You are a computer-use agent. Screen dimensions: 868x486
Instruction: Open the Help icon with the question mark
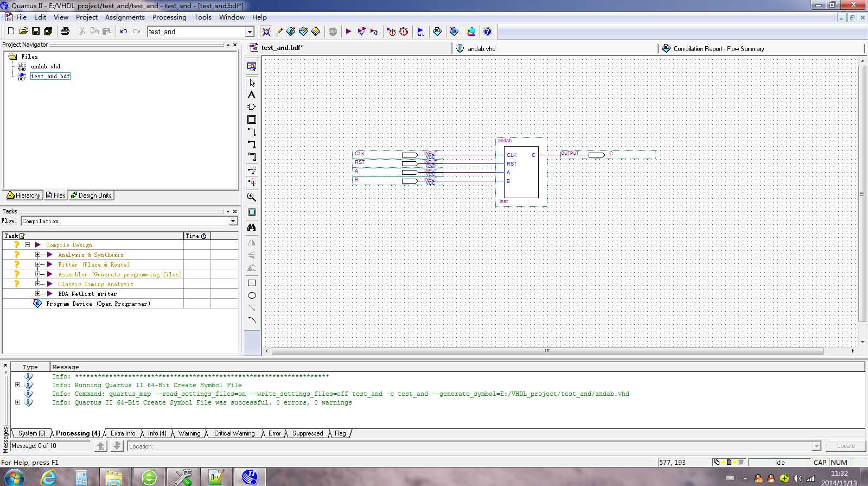click(487, 31)
